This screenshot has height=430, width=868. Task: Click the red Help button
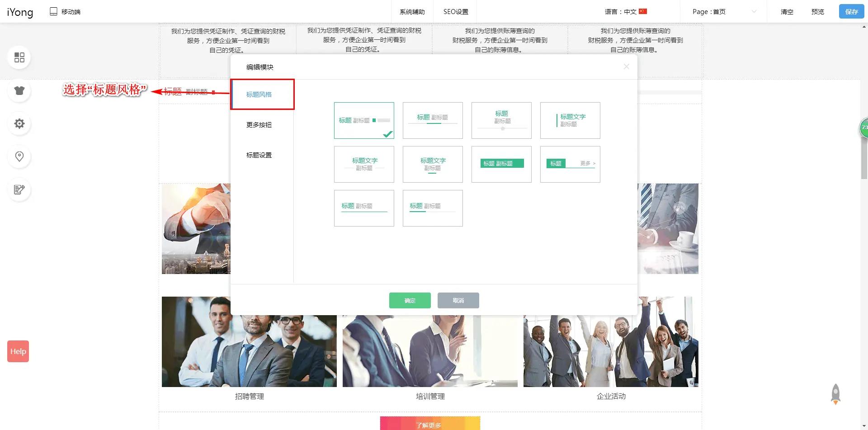(x=18, y=351)
